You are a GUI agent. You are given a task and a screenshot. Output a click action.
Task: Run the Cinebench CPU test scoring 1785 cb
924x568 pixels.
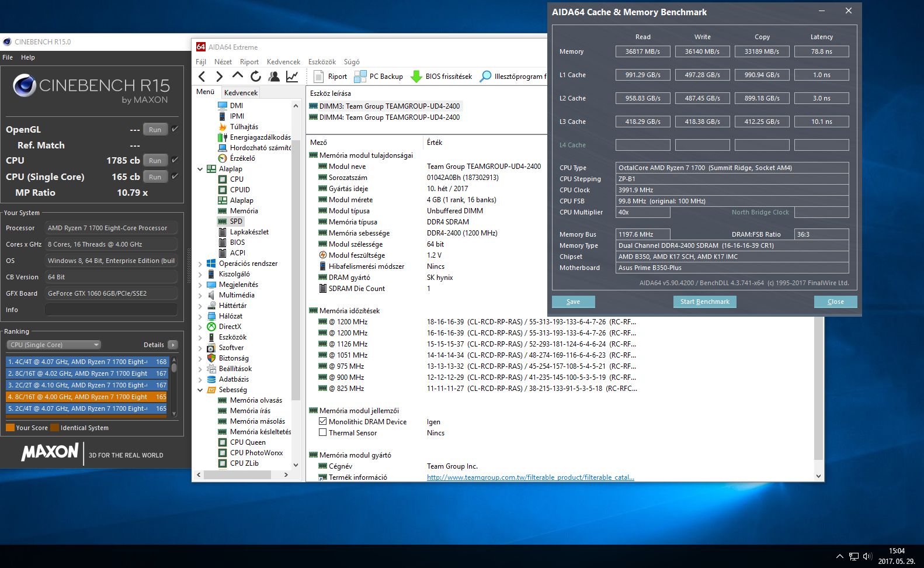pos(155,160)
